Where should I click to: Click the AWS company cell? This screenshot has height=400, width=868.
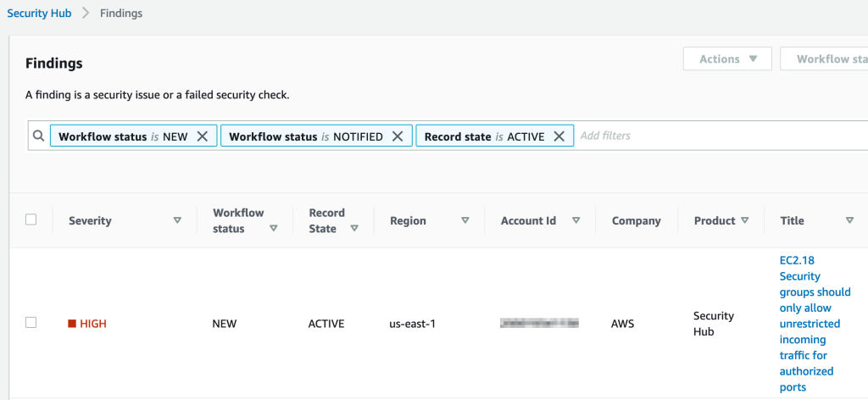623,324
